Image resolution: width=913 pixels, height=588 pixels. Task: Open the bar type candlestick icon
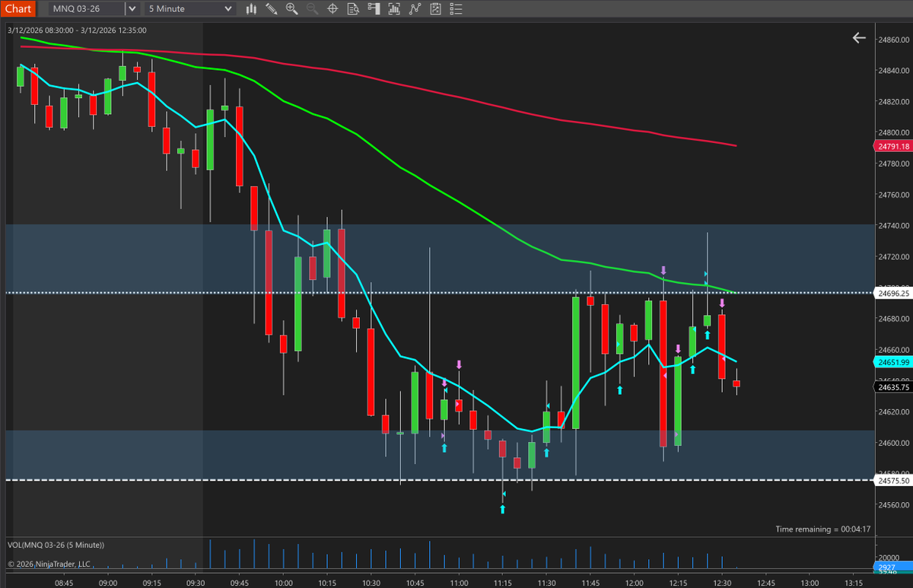[x=251, y=9]
